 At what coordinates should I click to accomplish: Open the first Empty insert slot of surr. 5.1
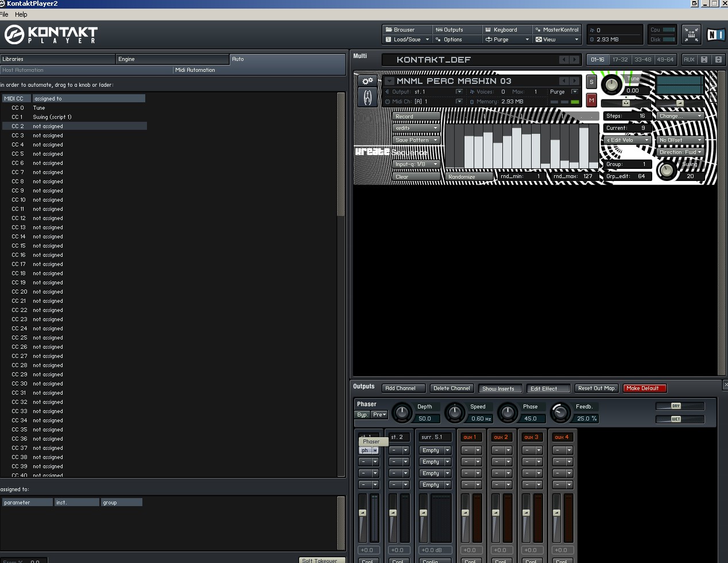click(x=435, y=450)
